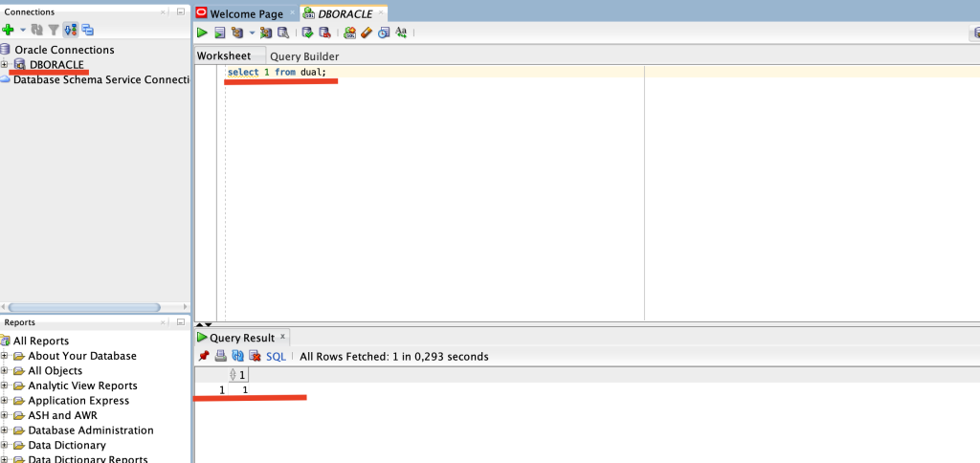Click the To Upper/Lower case icon
The height and width of the screenshot is (463, 980).
[401, 33]
